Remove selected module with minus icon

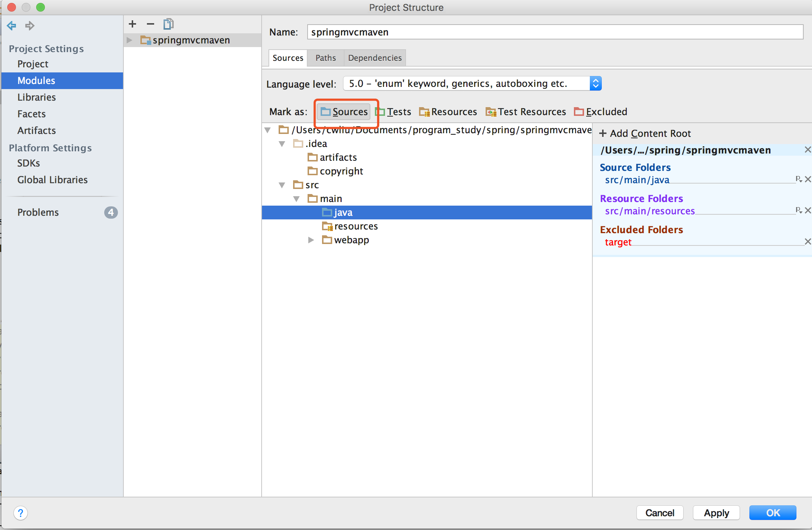[151, 24]
